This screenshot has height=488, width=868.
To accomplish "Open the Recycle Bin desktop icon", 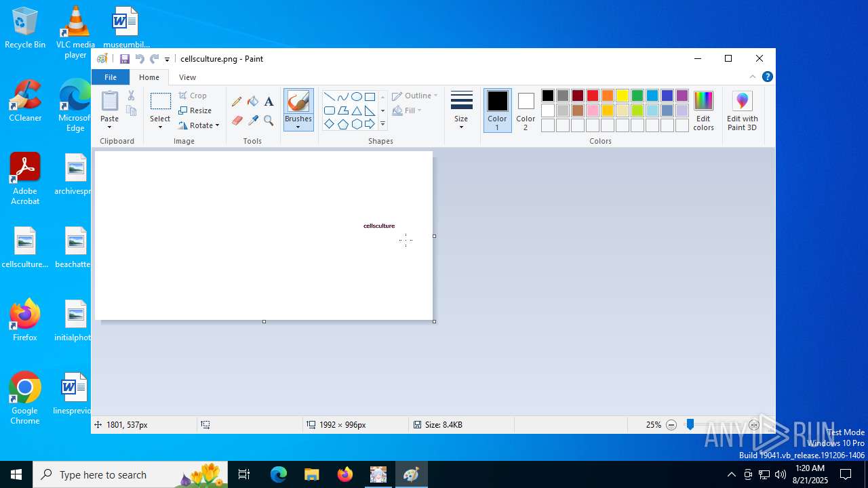I will pos(25,28).
